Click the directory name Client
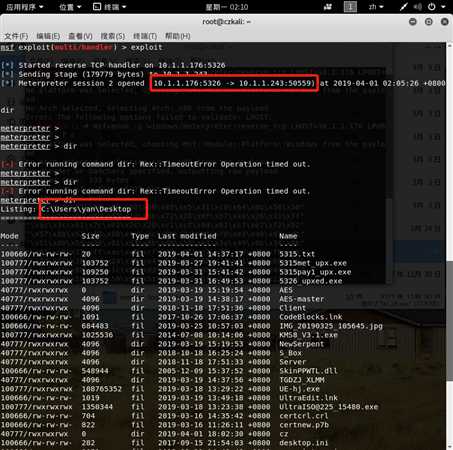 [292, 308]
